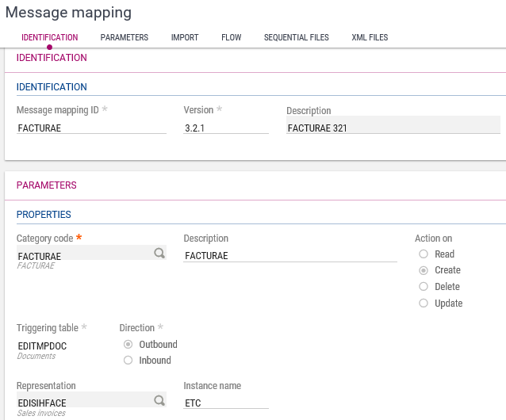Click the Category code search magnifier icon
This screenshot has height=420, width=506.
point(159,254)
